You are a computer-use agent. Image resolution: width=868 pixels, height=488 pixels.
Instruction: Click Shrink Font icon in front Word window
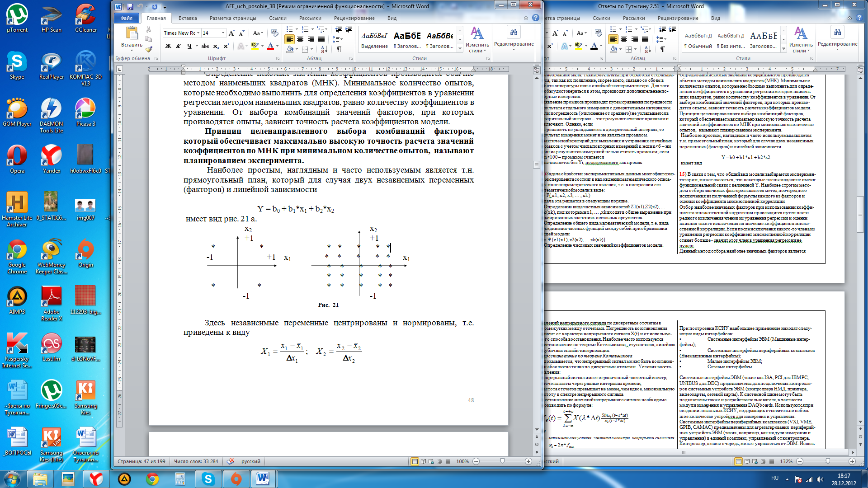click(241, 33)
